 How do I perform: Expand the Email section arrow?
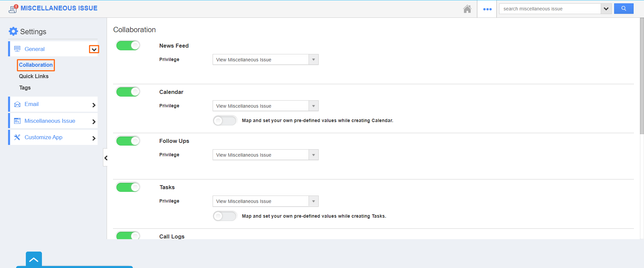point(94,105)
